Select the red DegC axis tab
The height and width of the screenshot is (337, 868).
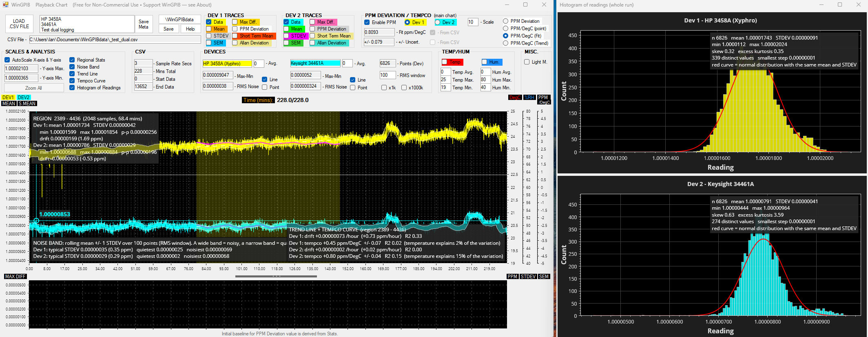[x=515, y=98]
